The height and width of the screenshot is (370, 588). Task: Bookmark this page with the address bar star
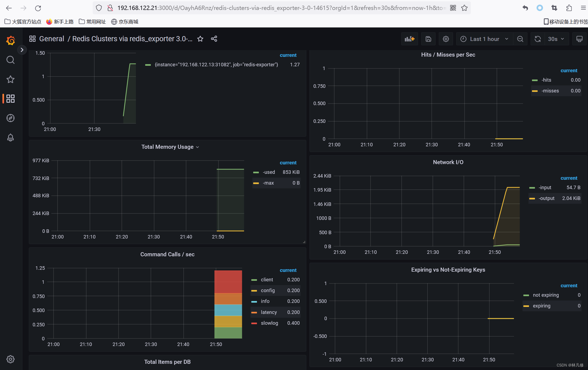coord(464,8)
